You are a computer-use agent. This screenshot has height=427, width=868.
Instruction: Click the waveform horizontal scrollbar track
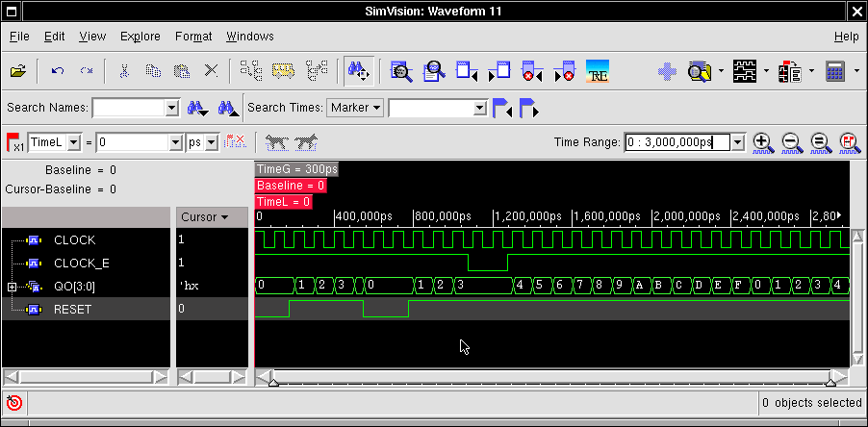[552, 377]
